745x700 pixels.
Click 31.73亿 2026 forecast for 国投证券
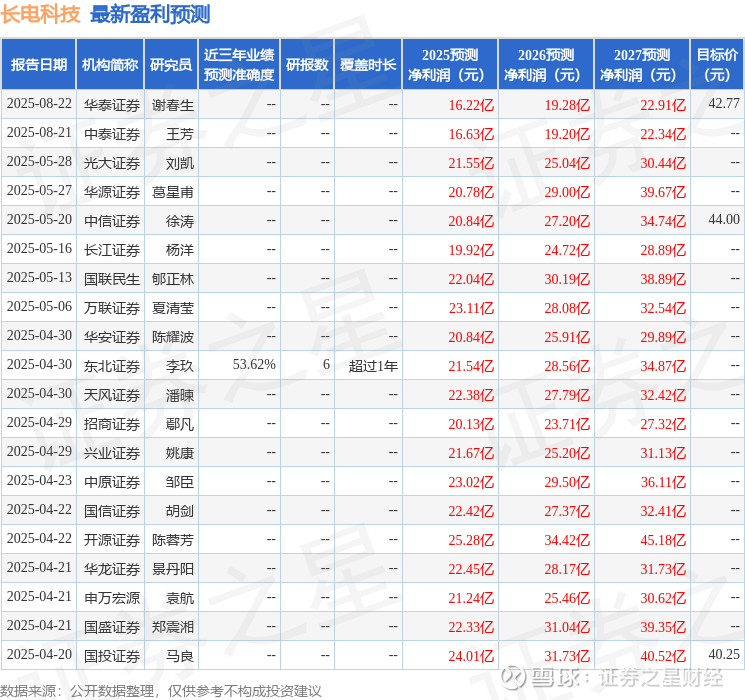point(567,656)
